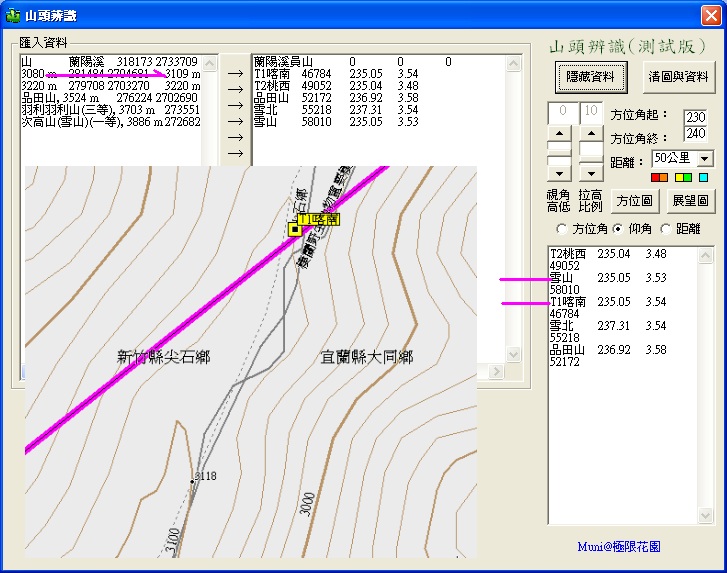The height and width of the screenshot is (573, 727).
Task: Click the bottom → arrow between the lists
Action: pyautogui.click(x=236, y=153)
